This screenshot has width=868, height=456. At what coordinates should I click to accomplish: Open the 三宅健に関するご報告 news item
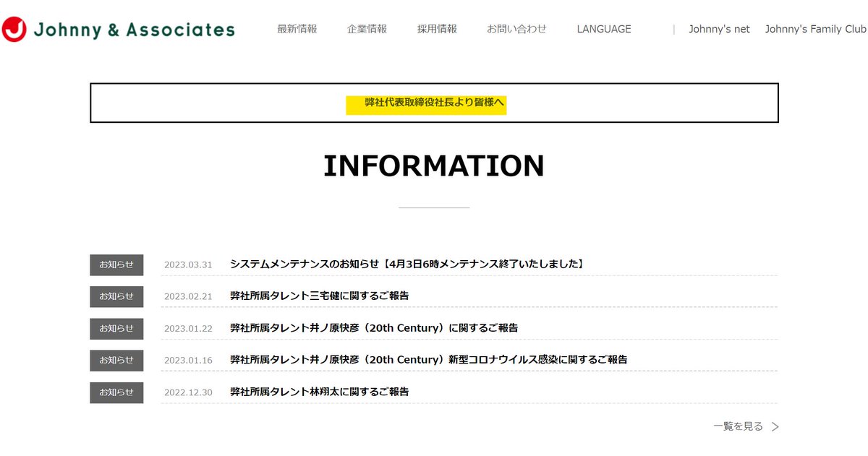[320, 296]
